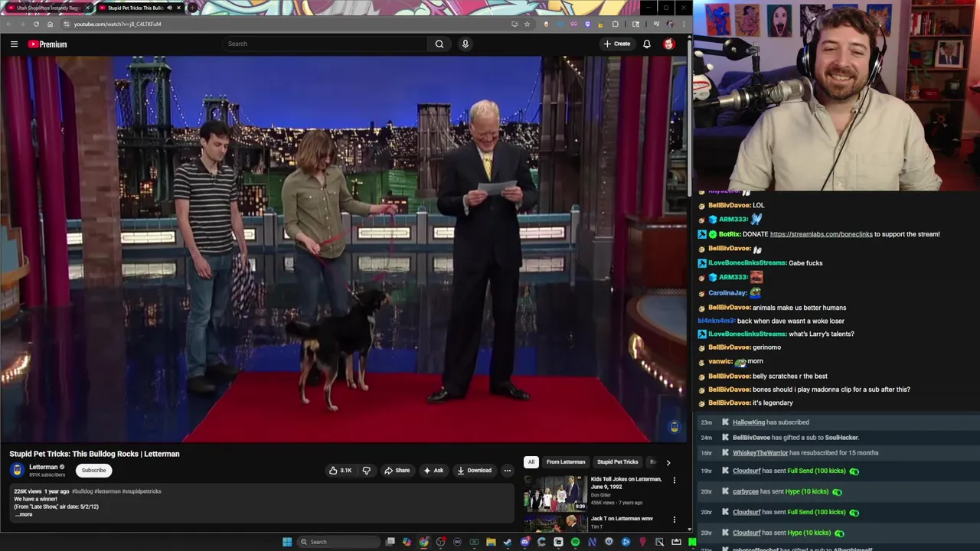This screenshot has height=551, width=980.
Task: Click chat user vanwic
Action: pos(720,361)
